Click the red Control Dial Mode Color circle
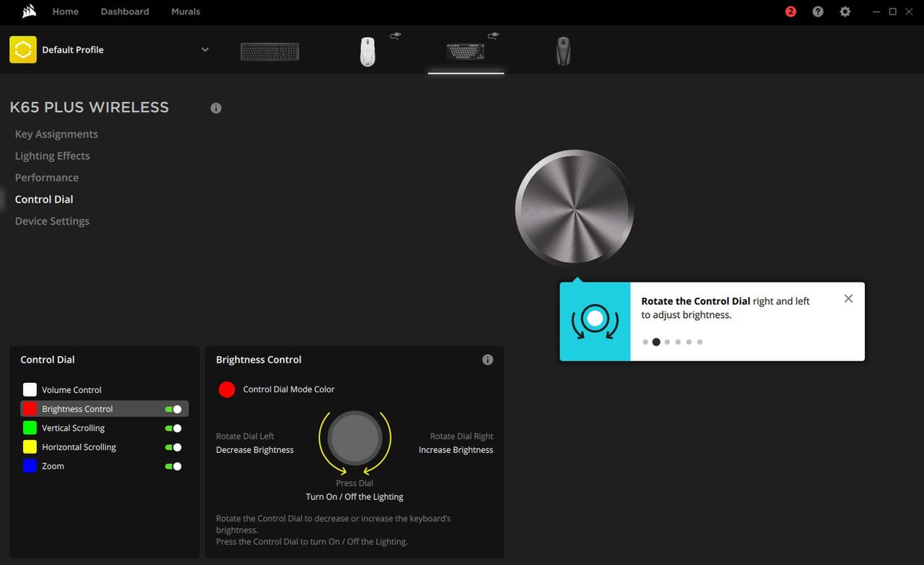The image size is (924, 565). tap(227, 389)
